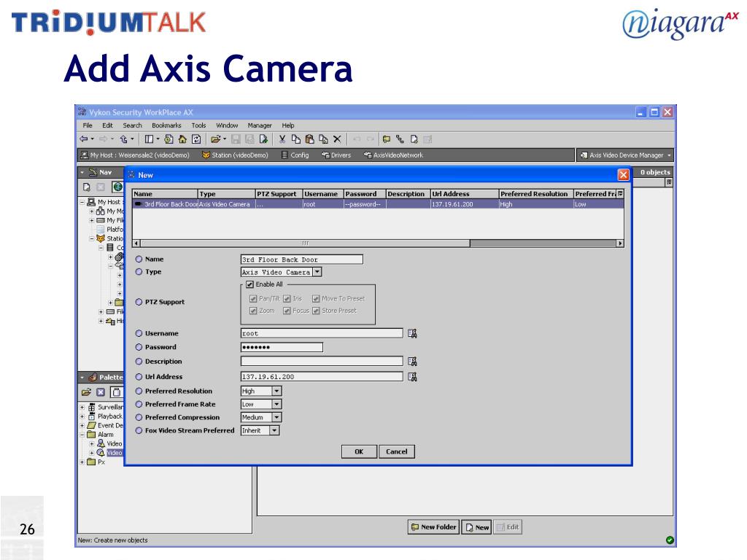The height and width of the screenshot is (560, 747).
Task: Click the Nav new page icon
Action: pyautogui.click(x=87, y=187)
